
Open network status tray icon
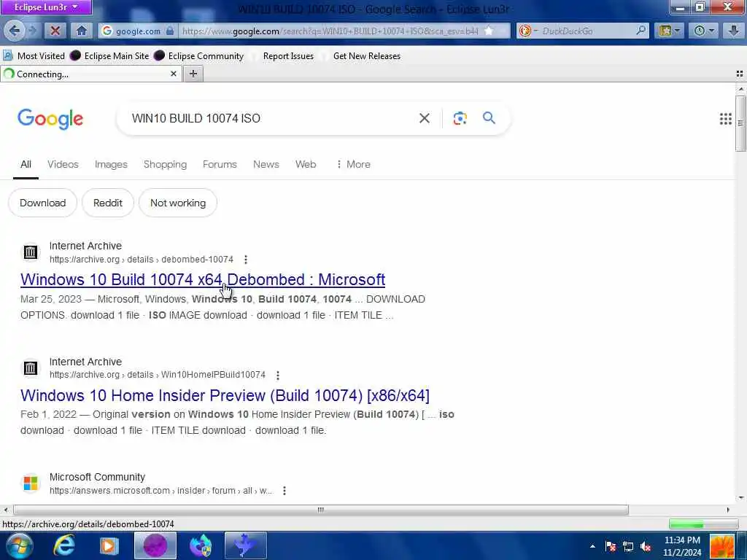click(628, 547)
